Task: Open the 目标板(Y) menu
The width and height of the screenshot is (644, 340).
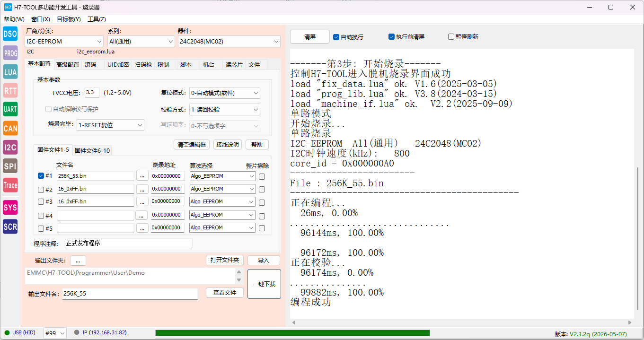Action: point(69,19)
